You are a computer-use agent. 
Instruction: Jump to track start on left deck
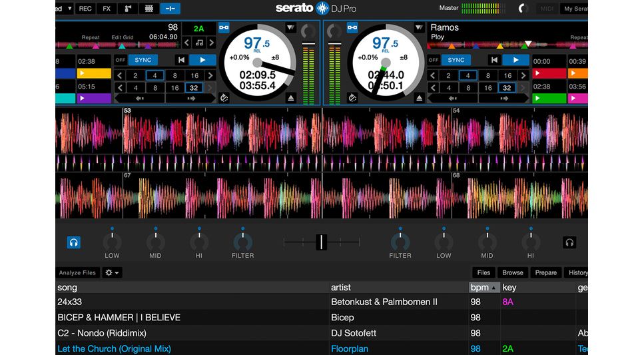click(x=180, y=60)
